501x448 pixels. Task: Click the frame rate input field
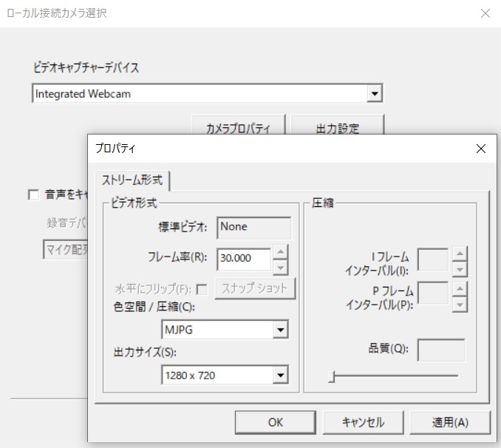tap(244, 259)
